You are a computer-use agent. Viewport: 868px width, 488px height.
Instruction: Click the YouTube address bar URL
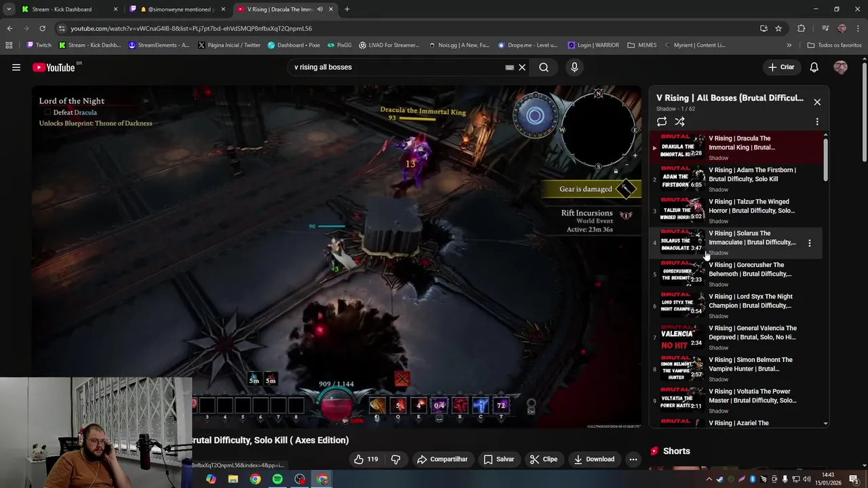point(191,28)
